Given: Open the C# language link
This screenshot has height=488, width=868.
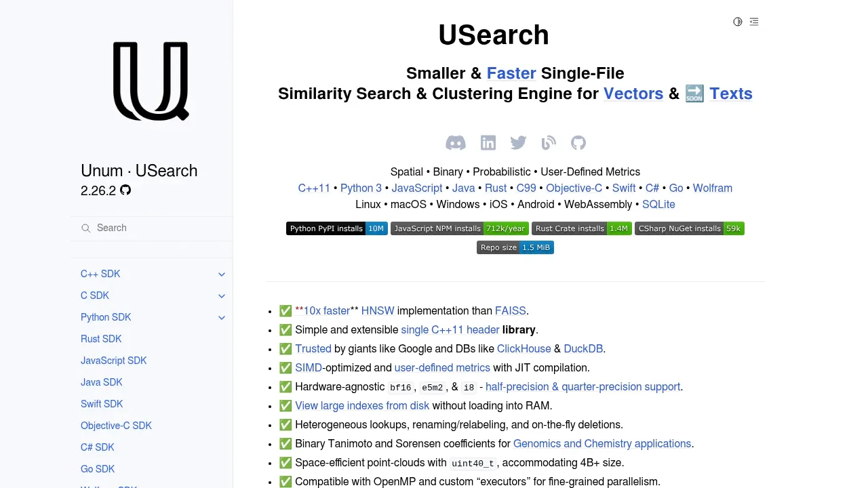Looking at the screenshot, I should [x=652, y=188].
